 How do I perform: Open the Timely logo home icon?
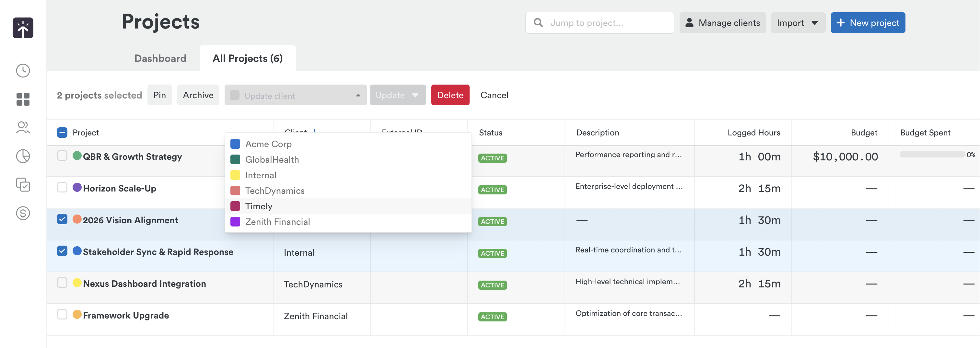(x=23, y=28)
